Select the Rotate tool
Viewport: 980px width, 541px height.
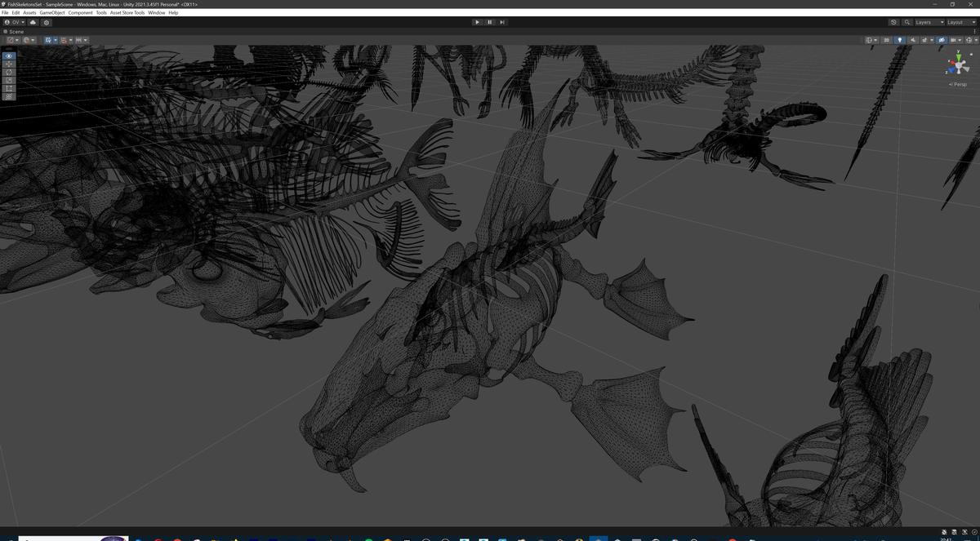pos(8,72)
